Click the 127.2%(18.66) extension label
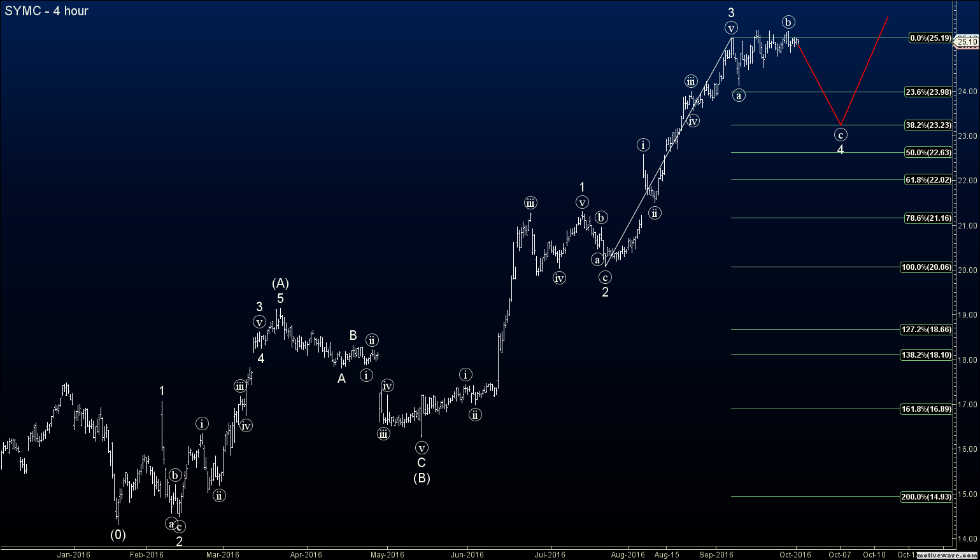The width and height of the screenshot is (980, 560). pos(927,330)
